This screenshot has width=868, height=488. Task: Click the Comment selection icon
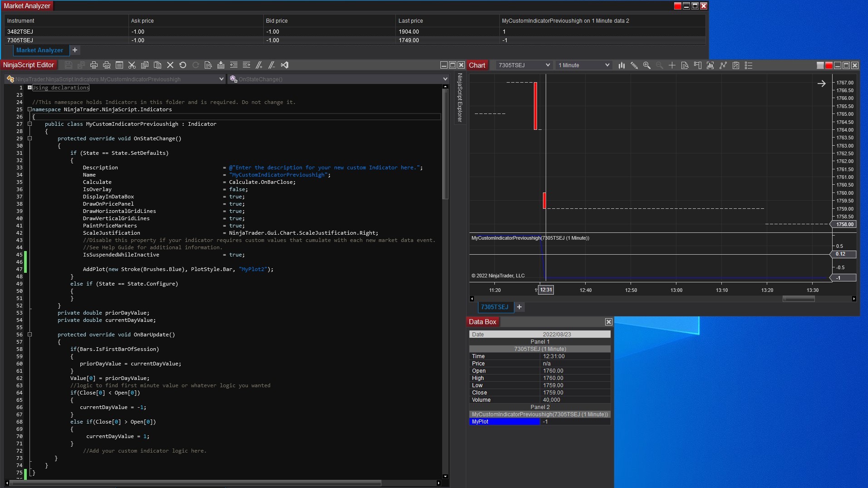click(x=259, y=65)
